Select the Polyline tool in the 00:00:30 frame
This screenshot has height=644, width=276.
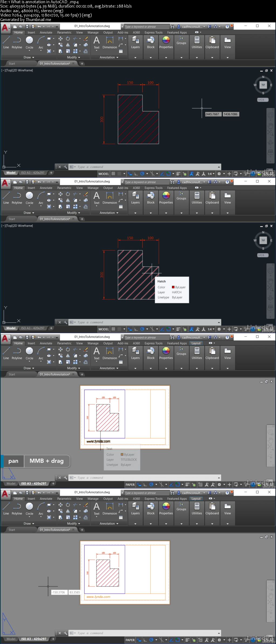click(x=17, y=42)
